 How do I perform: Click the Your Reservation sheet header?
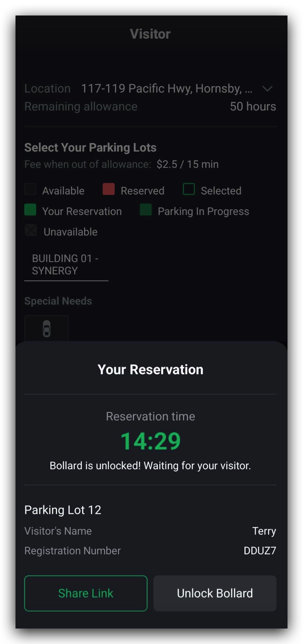[x=150, y=370]
